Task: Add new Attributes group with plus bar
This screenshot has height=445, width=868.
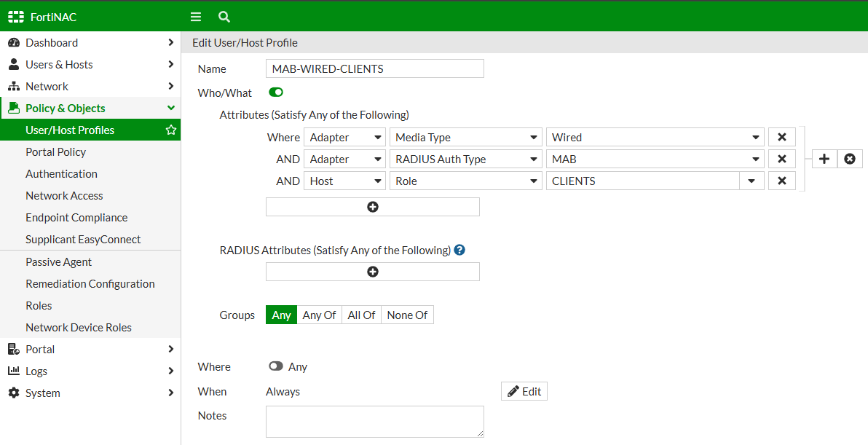Action: pos(373,207)
